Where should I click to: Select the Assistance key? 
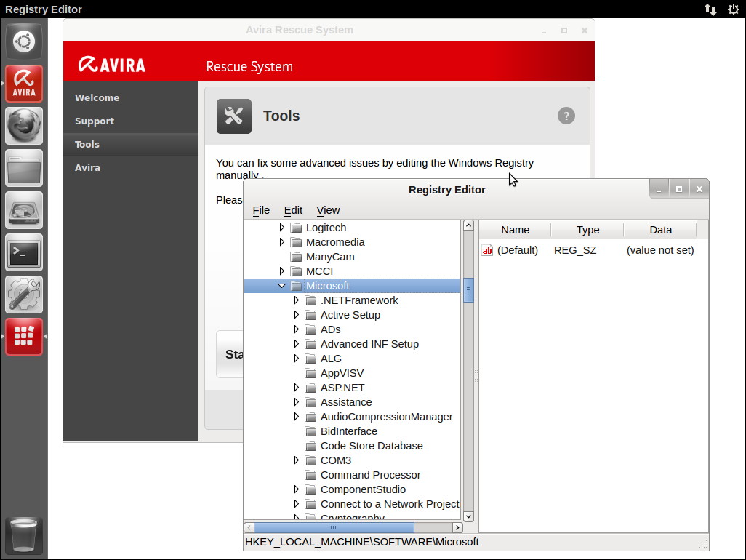[x=346, y=402]
